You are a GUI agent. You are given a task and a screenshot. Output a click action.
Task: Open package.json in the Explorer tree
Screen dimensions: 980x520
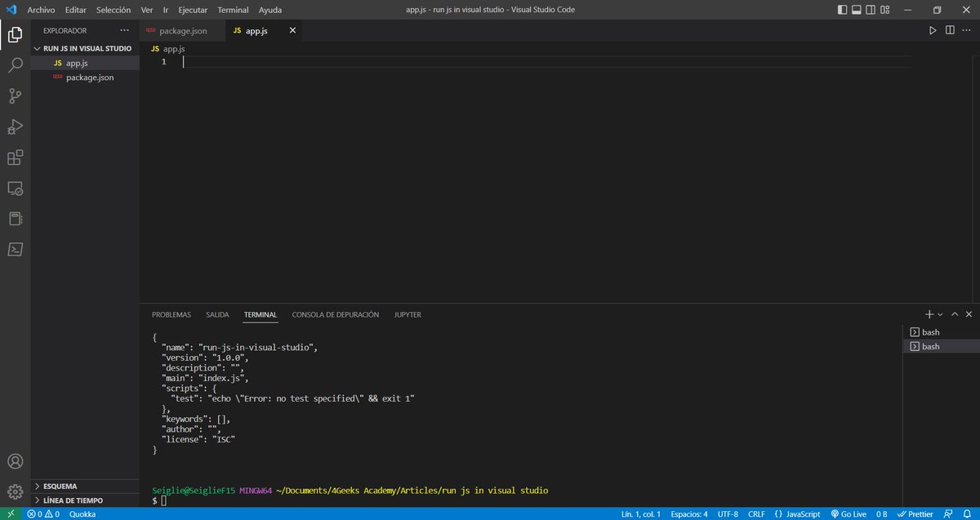[x=85, y=78]
